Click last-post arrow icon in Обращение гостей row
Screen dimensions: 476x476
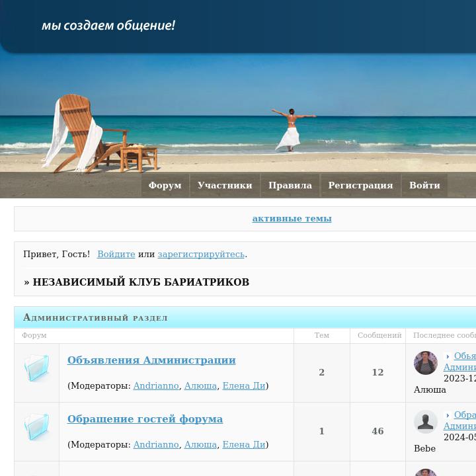pyautogui.click(x=448, y=415)
